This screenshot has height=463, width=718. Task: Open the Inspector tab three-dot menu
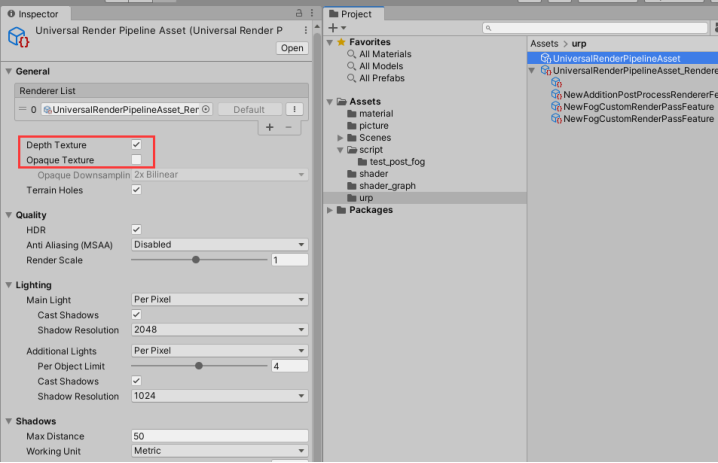point(312,13)
